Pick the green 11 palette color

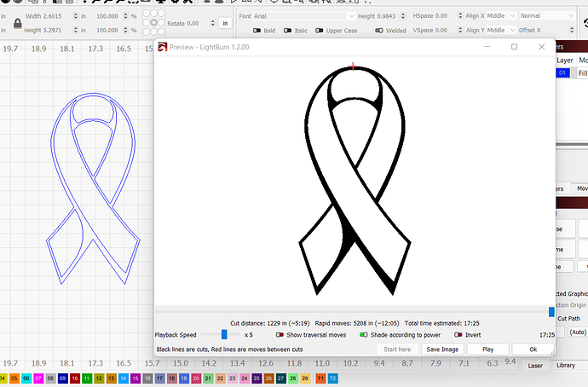coord(87,378)
